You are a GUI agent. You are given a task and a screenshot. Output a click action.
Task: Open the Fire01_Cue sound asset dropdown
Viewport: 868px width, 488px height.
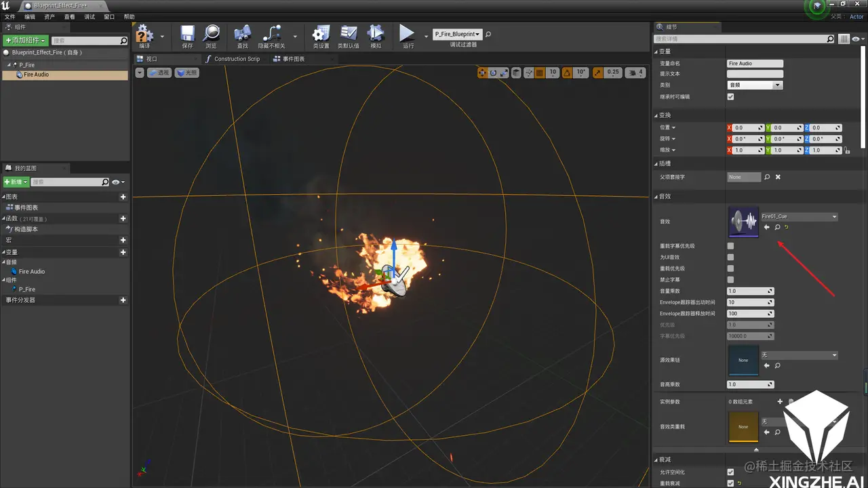tap(799, 217)
